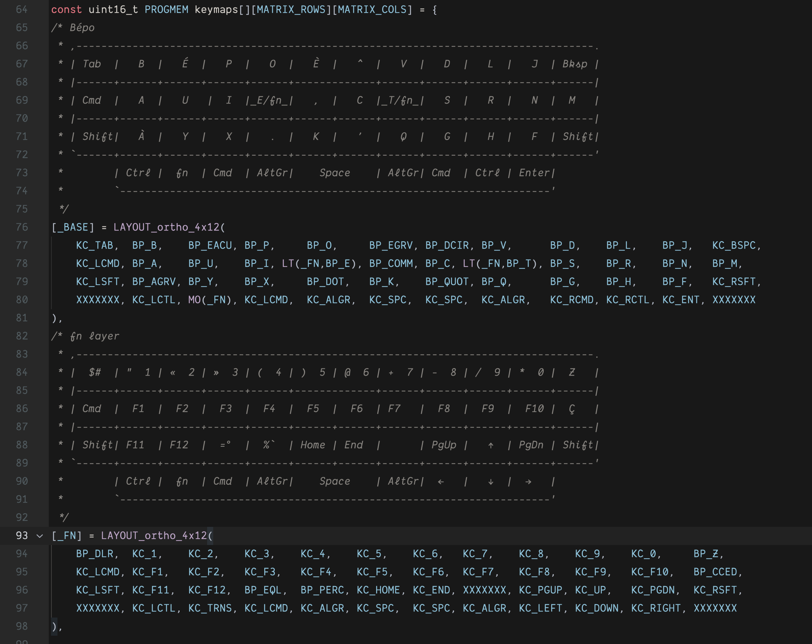Click the KC_TAB keycode
The width and height of the screenshot is (812, 644).
pyautogui.click(x=95, y=245)
